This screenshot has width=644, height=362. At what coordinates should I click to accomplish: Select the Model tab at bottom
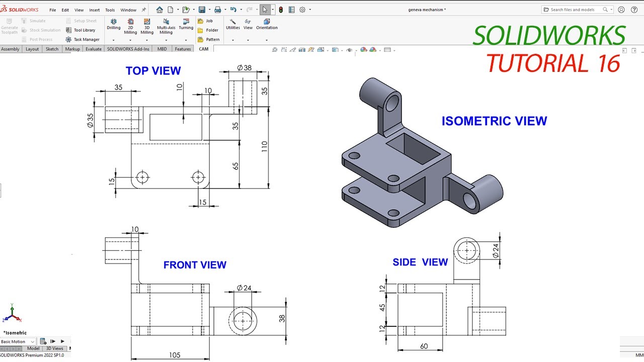point(33,348)
